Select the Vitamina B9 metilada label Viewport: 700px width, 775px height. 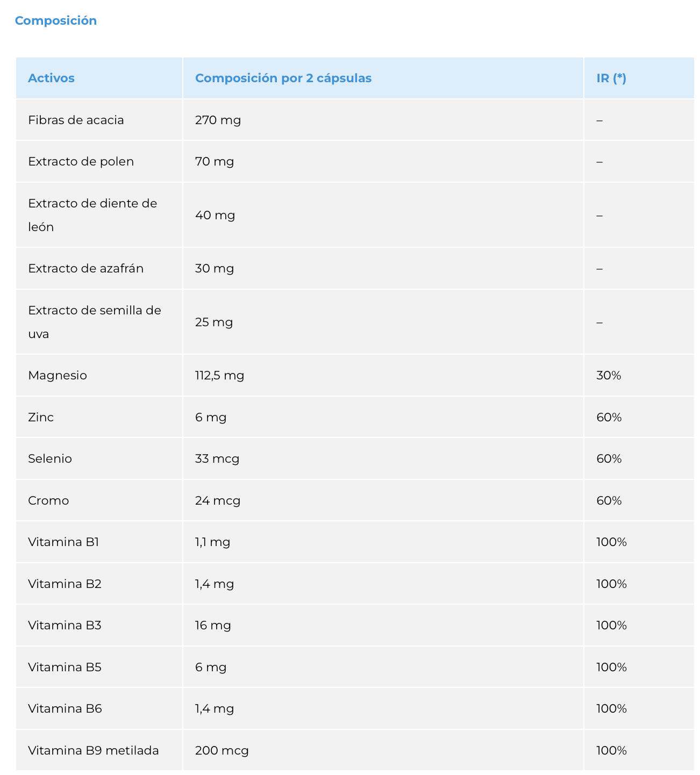point(94,750)
